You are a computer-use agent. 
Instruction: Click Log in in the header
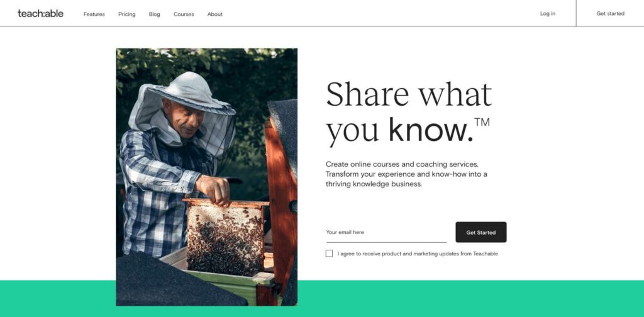tap(548, 14)
